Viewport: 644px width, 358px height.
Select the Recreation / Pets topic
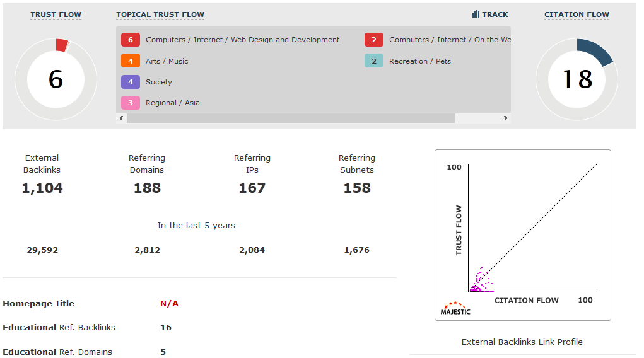(420, 61)
